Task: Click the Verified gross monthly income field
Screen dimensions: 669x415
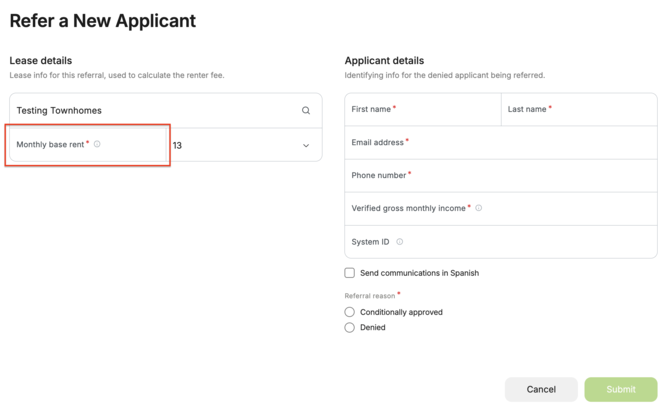Action: click(501, 209)
